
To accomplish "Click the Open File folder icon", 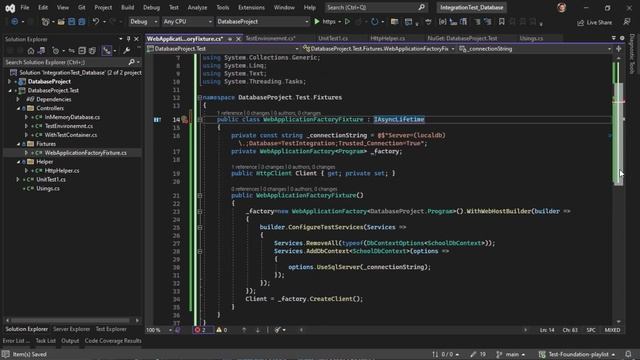I will click(x=61, y=22).
